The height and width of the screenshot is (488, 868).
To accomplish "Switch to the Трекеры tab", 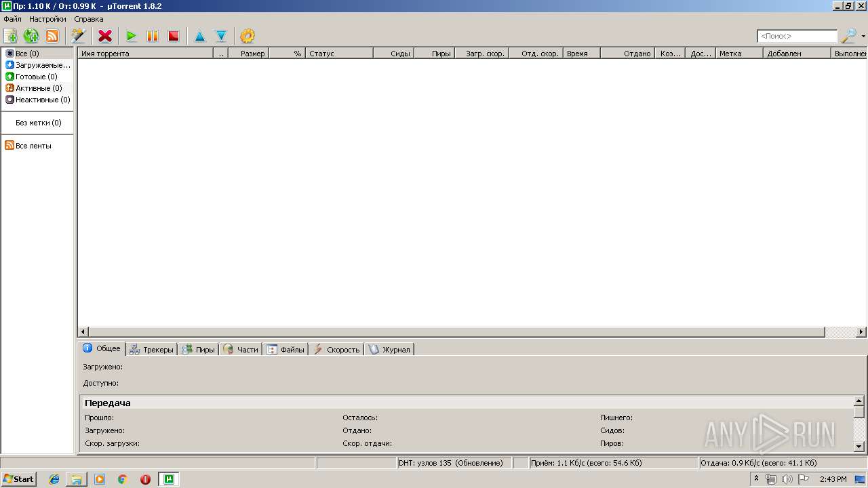I will (x=151, y=350).
